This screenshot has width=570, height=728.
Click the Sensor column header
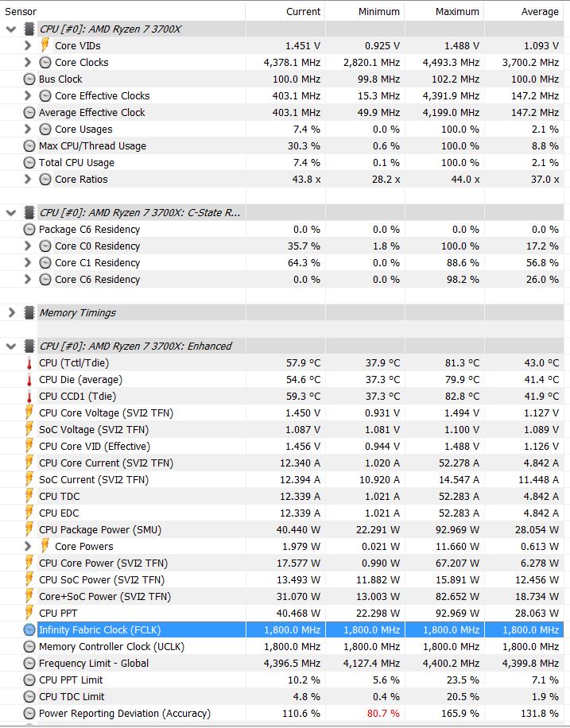[x=21, y=12]
